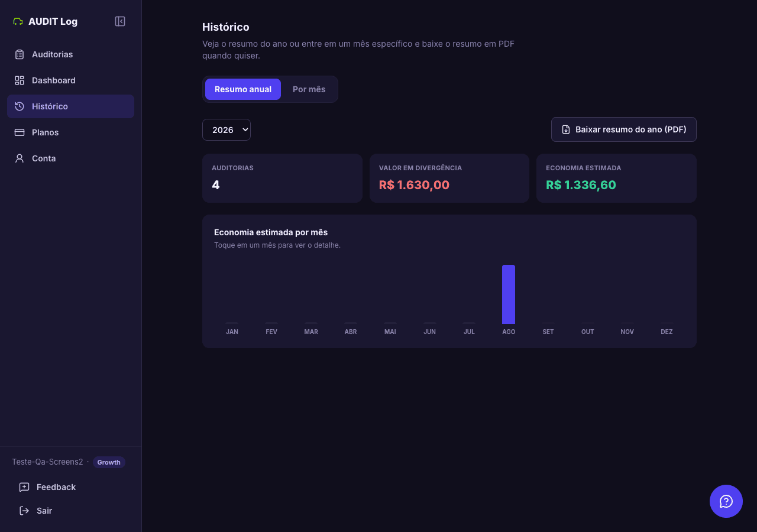Open Conta account page
Viewport: 757px width, 532px height.
(x=71, y=158)
